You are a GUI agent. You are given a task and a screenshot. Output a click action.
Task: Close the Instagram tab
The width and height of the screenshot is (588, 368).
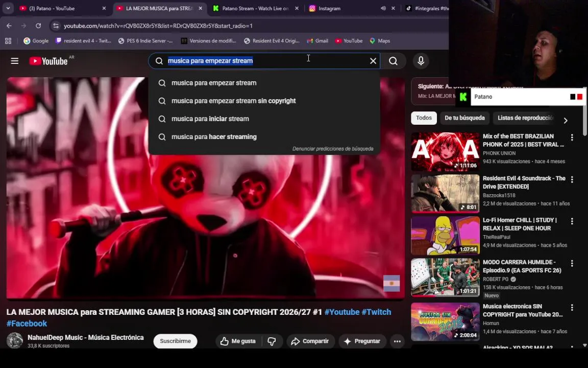click(x=393, y=8)
